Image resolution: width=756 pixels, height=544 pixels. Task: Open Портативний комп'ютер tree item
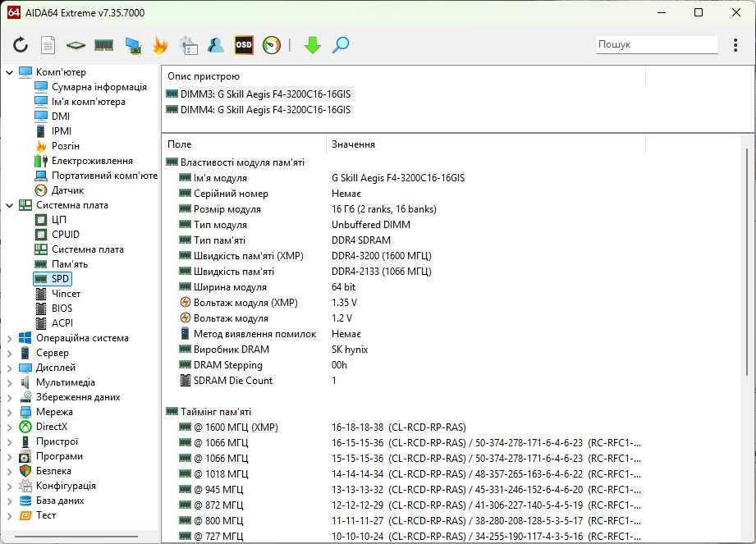[x=96, y=176]
